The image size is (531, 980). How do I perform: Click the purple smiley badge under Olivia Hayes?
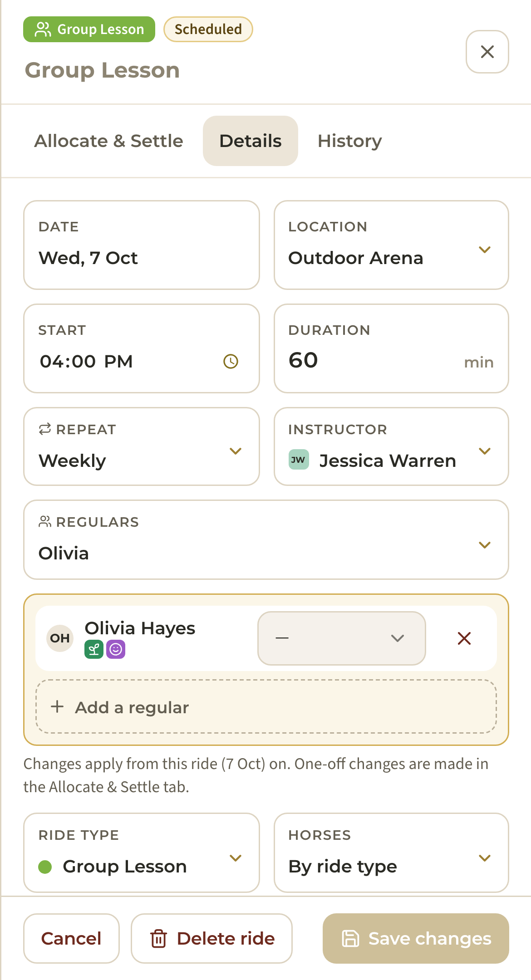116,650
